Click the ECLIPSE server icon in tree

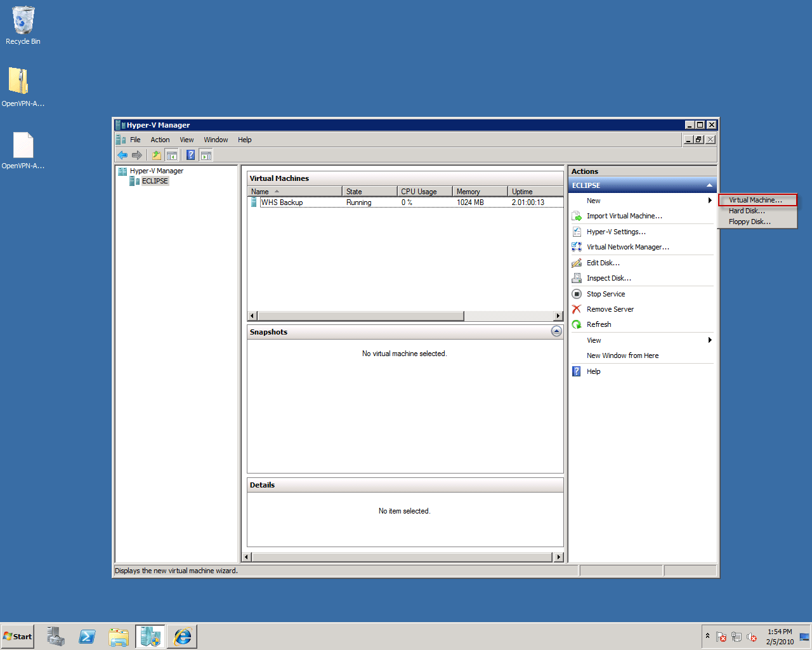pos(134,181)
